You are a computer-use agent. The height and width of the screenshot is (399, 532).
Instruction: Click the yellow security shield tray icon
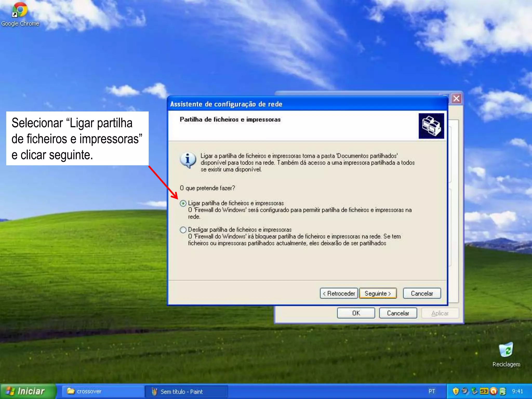tap(456, 391)
